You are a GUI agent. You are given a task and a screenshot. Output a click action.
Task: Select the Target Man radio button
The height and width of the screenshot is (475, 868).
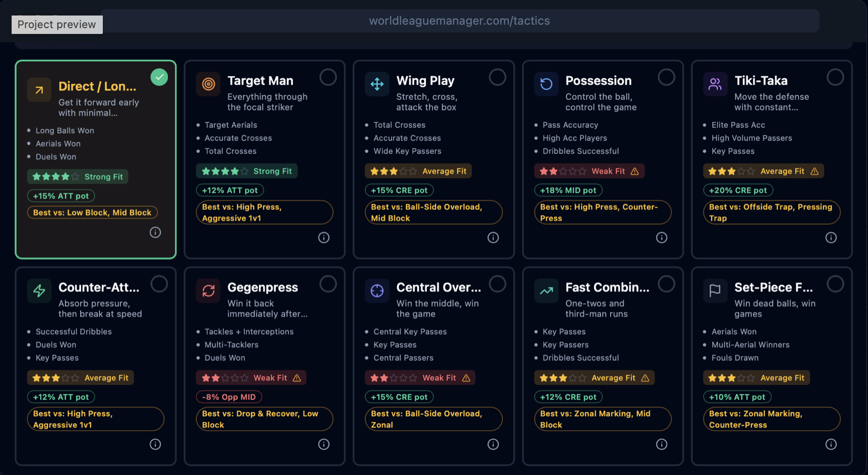328,77
